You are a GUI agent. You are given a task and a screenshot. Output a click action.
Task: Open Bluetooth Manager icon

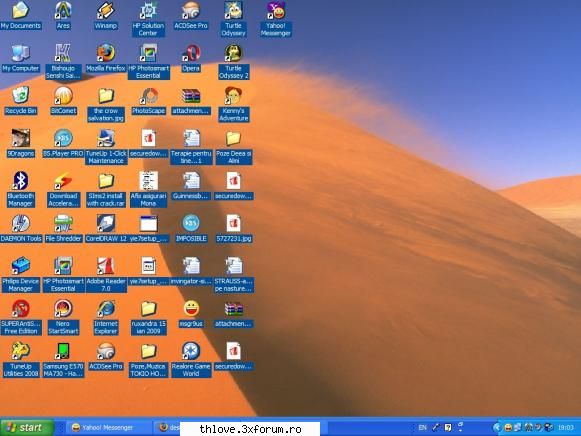click(x=20, y=189)
